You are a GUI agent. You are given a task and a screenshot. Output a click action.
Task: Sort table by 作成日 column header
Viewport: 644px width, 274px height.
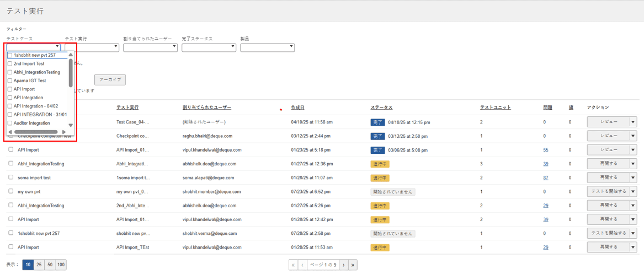click(297, 108)
